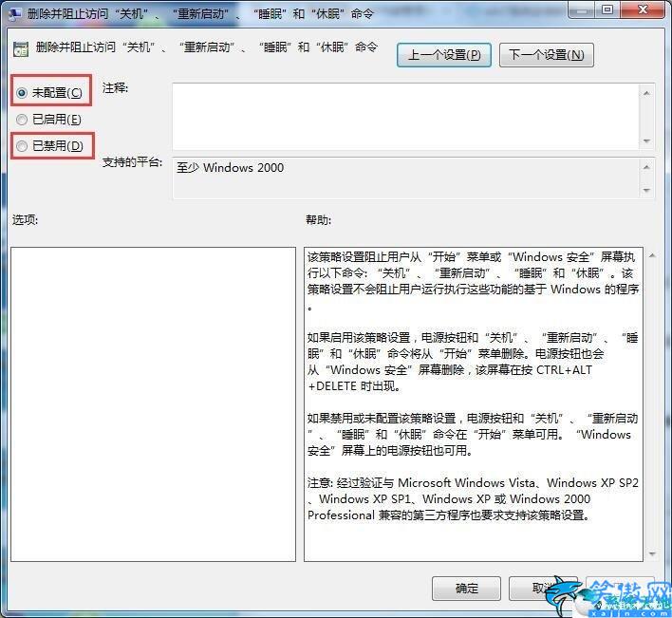The height and width of the screenshot is (618, 672).
Task: Click the supported platform scroll up arrow
Action: (646, 167)
